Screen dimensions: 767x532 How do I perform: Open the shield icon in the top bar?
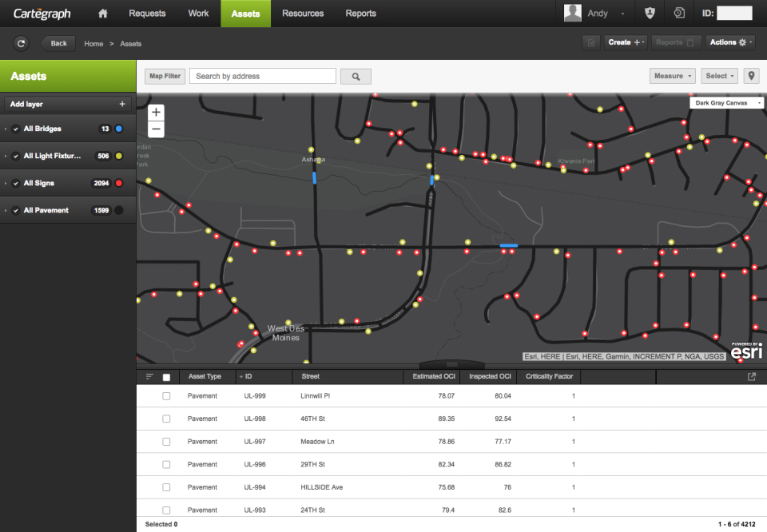click(650, 13)
